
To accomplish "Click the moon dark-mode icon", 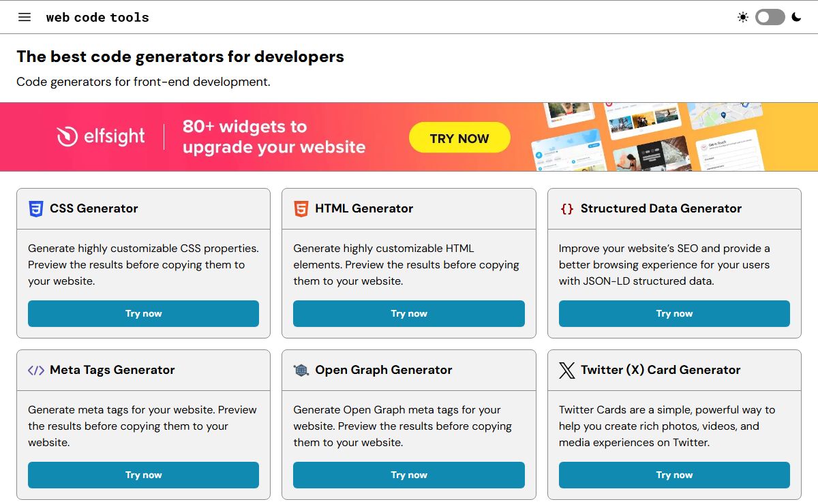I will pyautogui.click(x=796, y=17).
